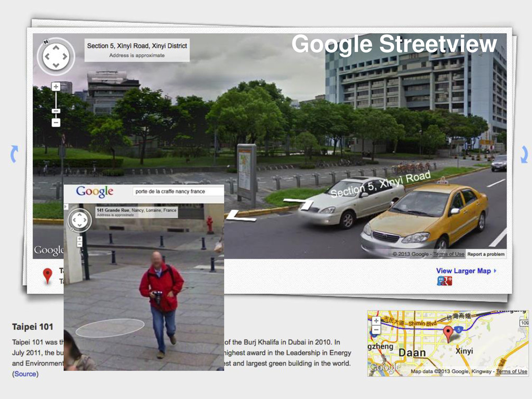Click the Section 5, Xinyi Road street label overlay
The width and height of the screenshot is (532, 399).
click(380, 184)
